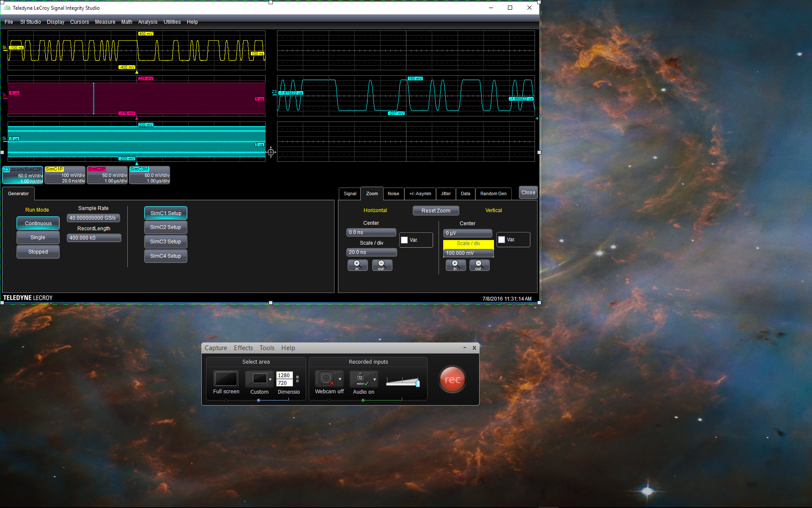Click Vertical Center 0 µV field
Viewport: 812px width, 508px height.
tap(468, 233)
